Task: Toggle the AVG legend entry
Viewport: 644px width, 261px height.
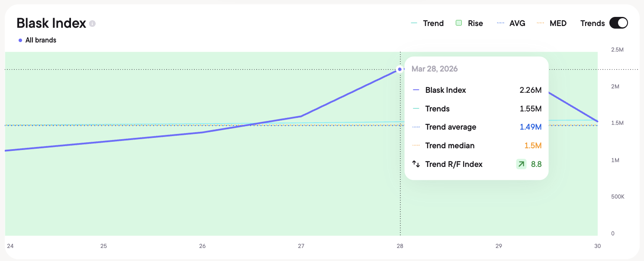Action: pos(512,23)
